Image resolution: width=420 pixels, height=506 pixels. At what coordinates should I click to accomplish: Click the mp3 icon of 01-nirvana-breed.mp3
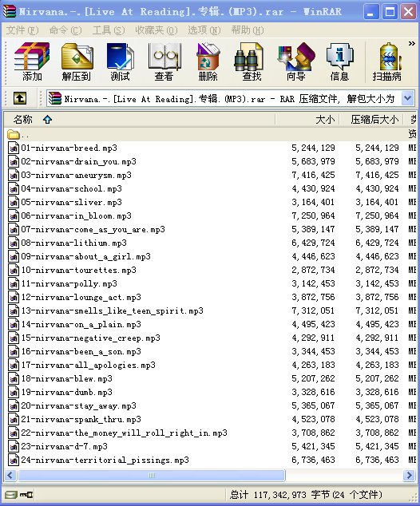click(14, 148)
